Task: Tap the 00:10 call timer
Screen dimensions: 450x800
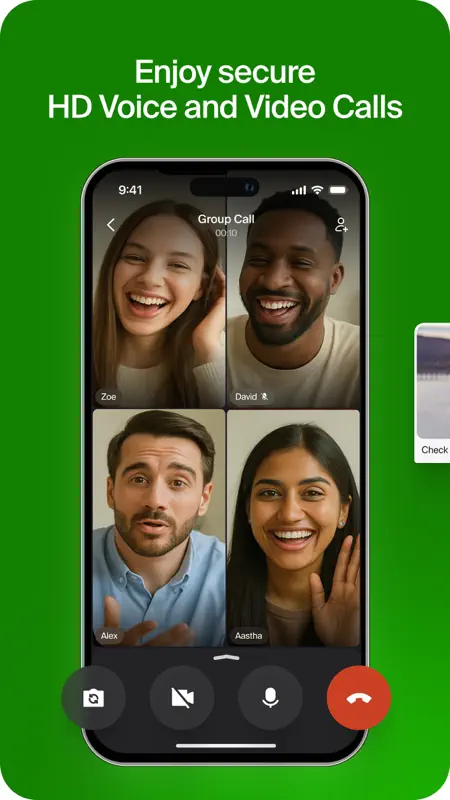Action: (x=226, y=233)
